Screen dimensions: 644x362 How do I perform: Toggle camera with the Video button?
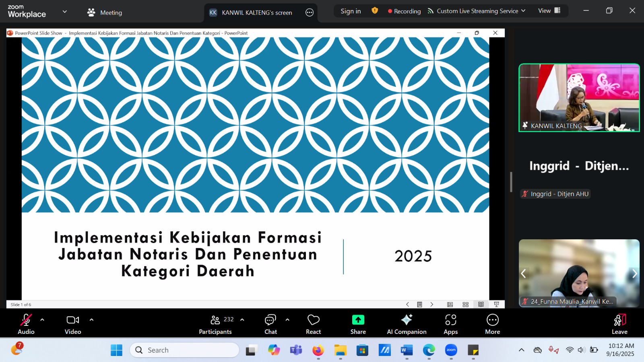click(73, 324)
